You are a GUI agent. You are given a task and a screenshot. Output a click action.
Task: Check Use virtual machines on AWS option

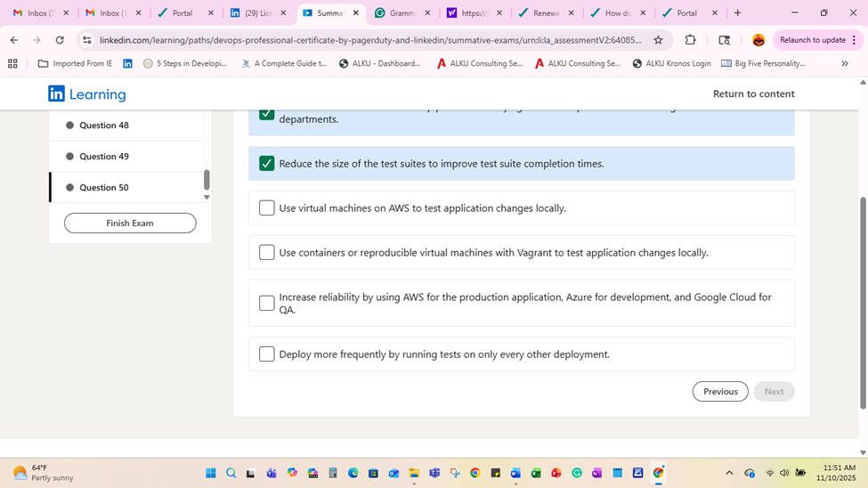[x=267, y=207]
